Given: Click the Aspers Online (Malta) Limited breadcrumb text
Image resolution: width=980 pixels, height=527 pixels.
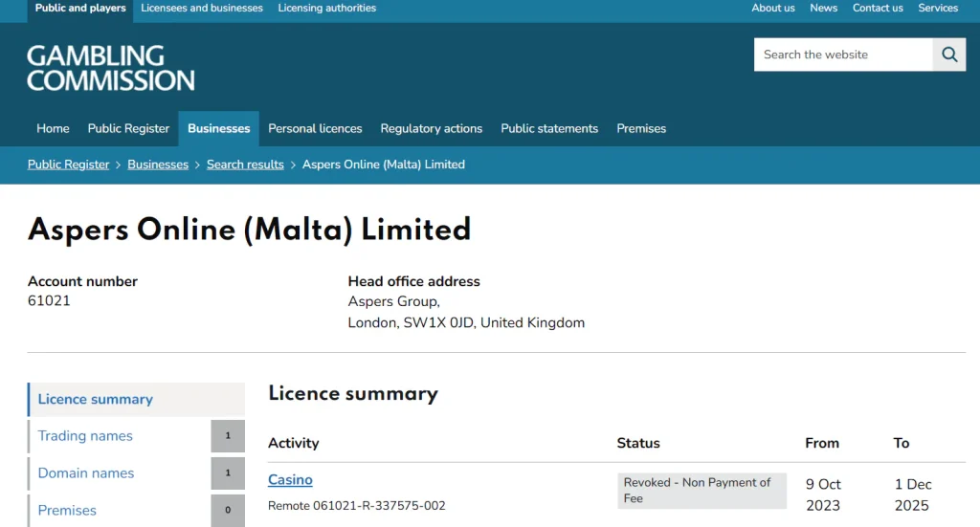Looking at the screenshot, I should [x=383, y=165].
